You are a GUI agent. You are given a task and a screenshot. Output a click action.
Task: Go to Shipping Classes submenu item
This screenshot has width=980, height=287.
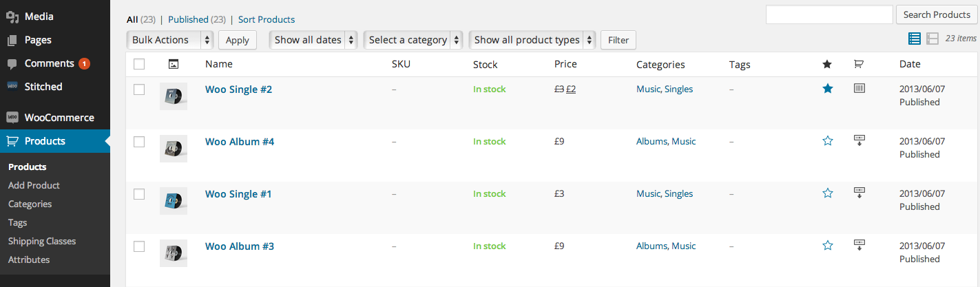click(x=42, y=241)
